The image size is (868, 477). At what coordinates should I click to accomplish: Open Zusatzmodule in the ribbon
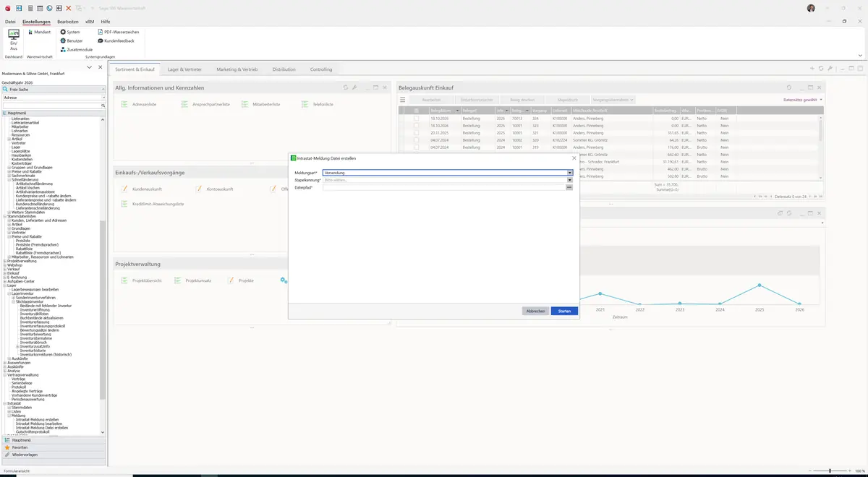click(x=77, y=49)
